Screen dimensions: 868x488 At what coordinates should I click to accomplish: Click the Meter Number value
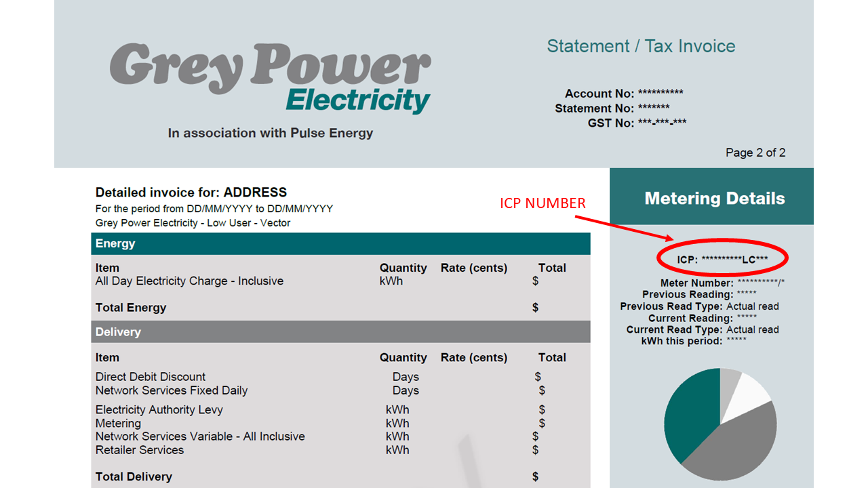pyautogui.click(x=761, y=283)
